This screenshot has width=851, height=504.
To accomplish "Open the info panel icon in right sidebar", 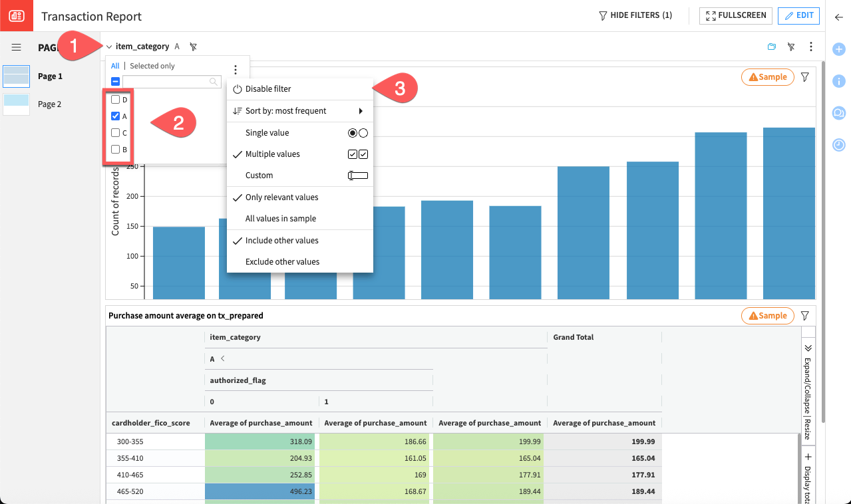I will (x=838, y=80).
